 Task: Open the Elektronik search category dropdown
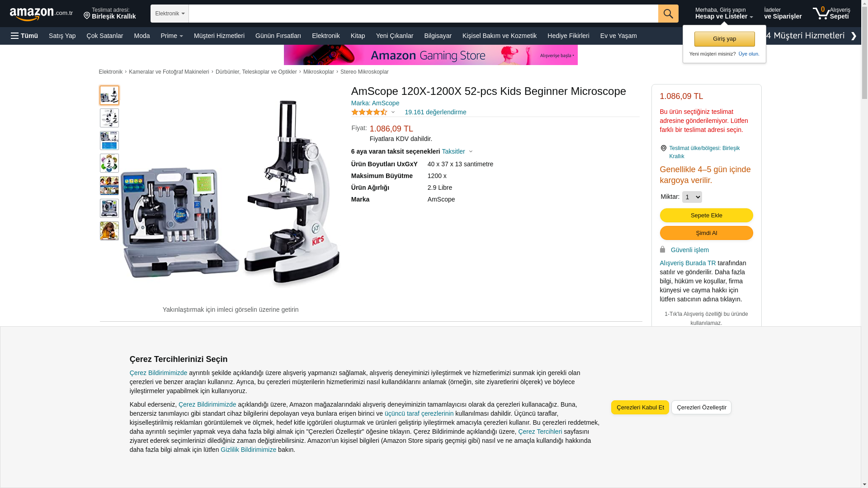point(170,14)
